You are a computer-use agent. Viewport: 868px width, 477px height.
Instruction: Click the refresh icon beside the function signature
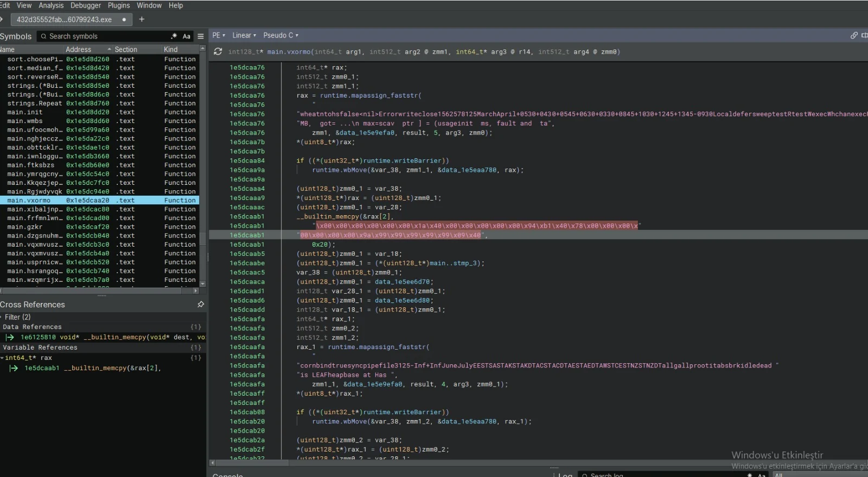[218, 51]
